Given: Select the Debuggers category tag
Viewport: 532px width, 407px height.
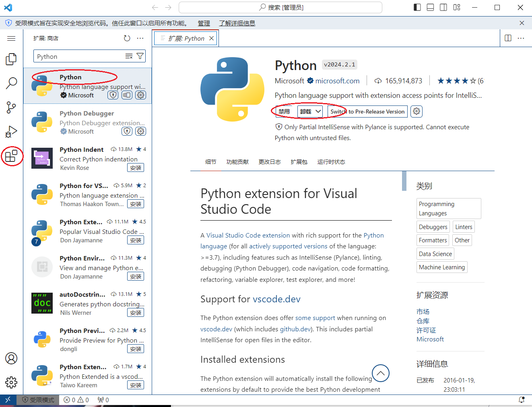Looking at the screenshot, I should pyautogui.click(x=433, y=227).
